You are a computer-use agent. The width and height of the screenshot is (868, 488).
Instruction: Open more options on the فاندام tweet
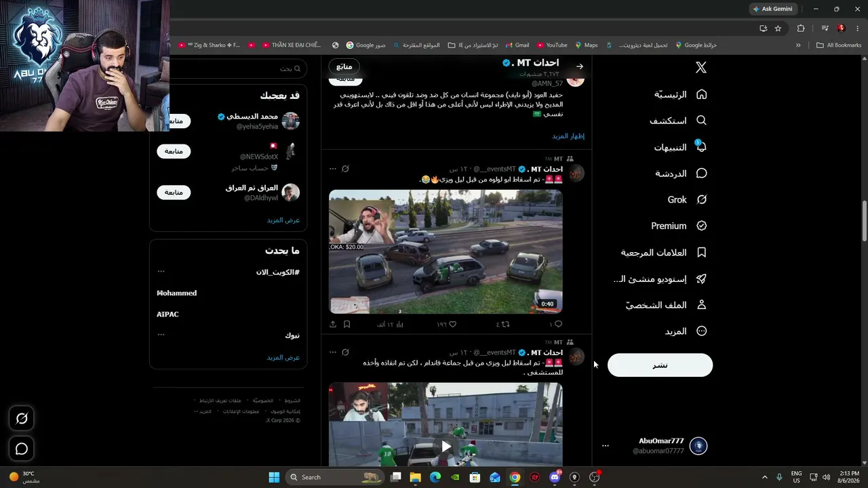pos(332,352)
